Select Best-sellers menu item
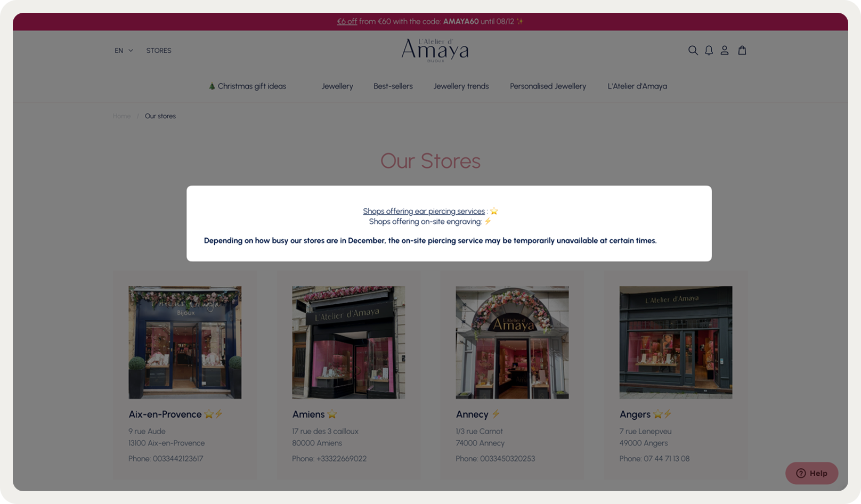Screen dimensions: 861x504 click(393, 86)
